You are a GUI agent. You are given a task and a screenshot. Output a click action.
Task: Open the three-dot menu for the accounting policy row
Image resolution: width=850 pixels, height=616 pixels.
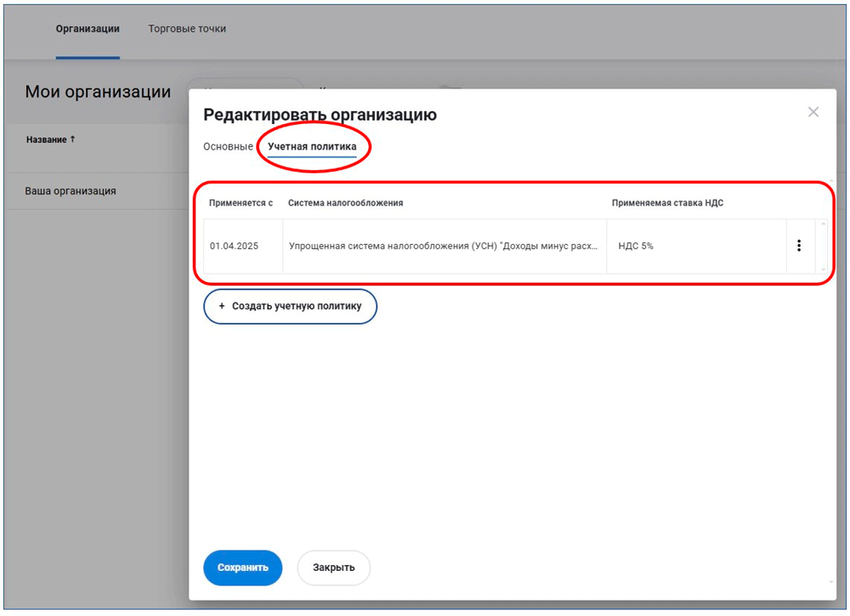pos(798,246)
